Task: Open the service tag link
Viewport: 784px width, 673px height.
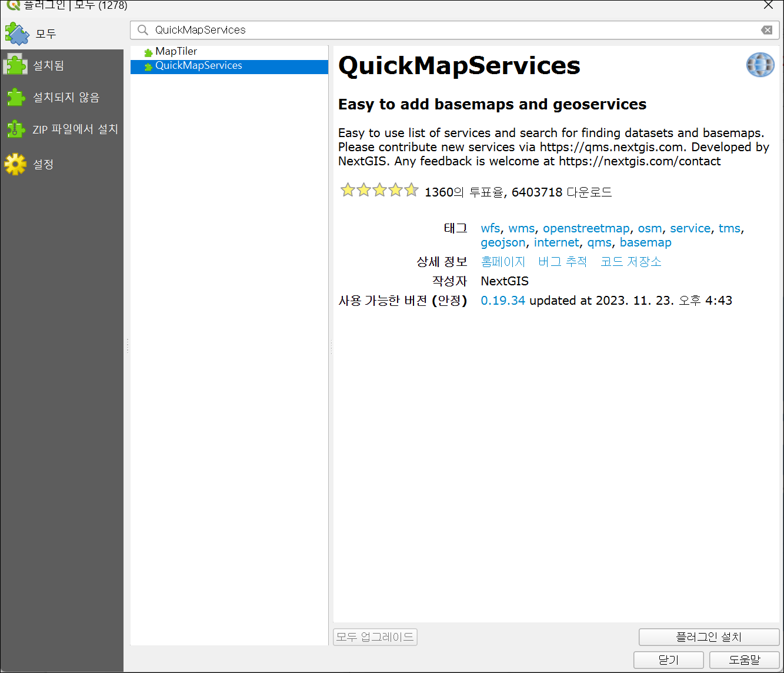Action: click(690, 228)
